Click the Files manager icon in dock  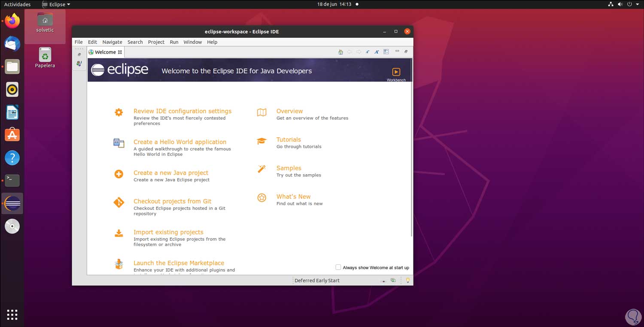[x=12, y=67]
